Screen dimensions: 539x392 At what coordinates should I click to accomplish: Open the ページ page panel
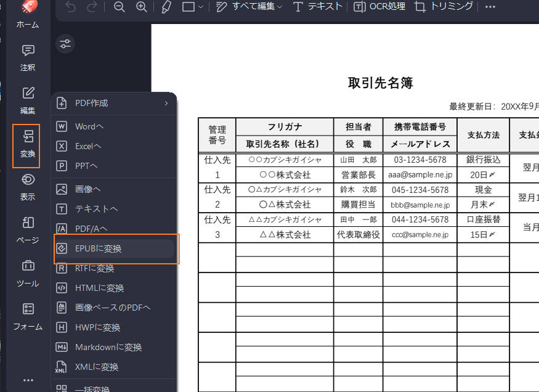[x=26, y=229]
